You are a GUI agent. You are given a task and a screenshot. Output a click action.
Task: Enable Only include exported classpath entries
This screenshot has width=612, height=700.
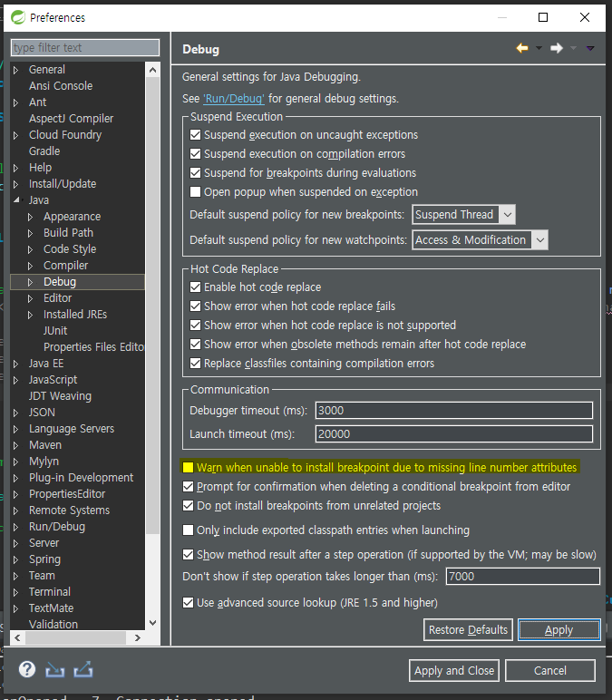(188, 530)
